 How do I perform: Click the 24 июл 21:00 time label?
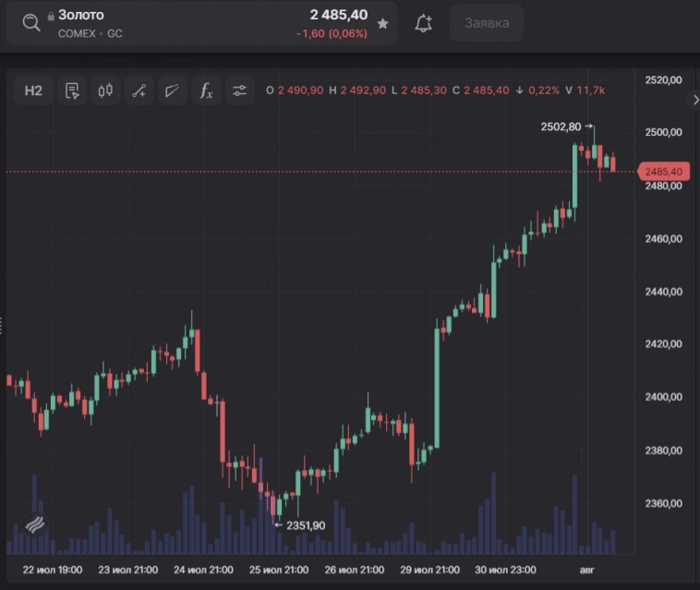[x=203, y=570]
